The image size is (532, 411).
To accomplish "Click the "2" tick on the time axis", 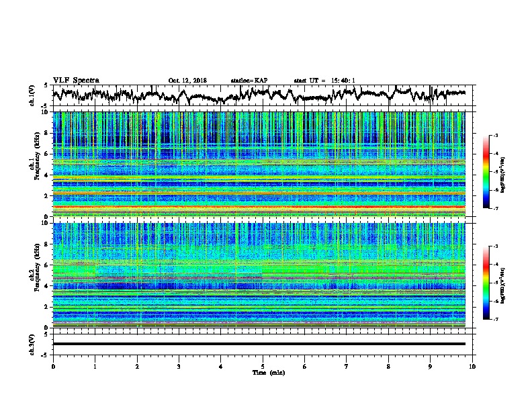I will [x=137, y=367].
